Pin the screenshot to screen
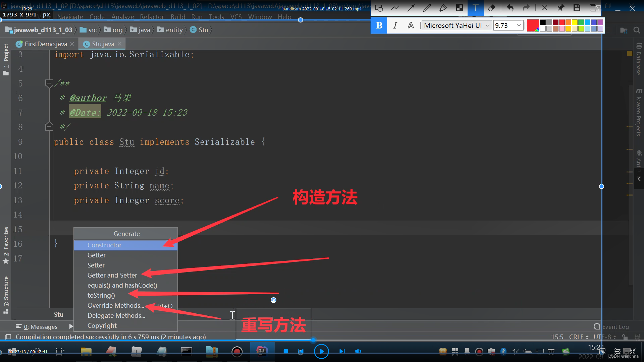Viewport: 644px width, 362px height. click(x=560, y=8)
